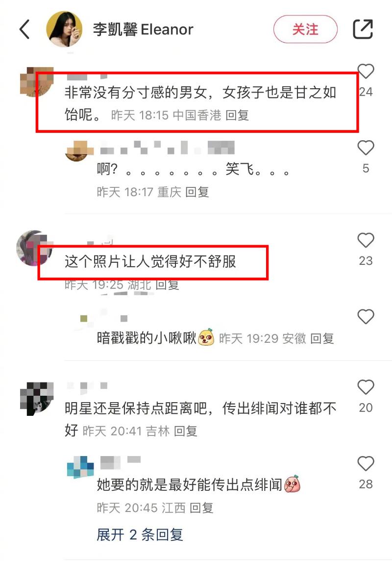The image size is (392, 561).
Task: Open 李凯馨 Eleanor profile avatar
Action: [64, 29]
